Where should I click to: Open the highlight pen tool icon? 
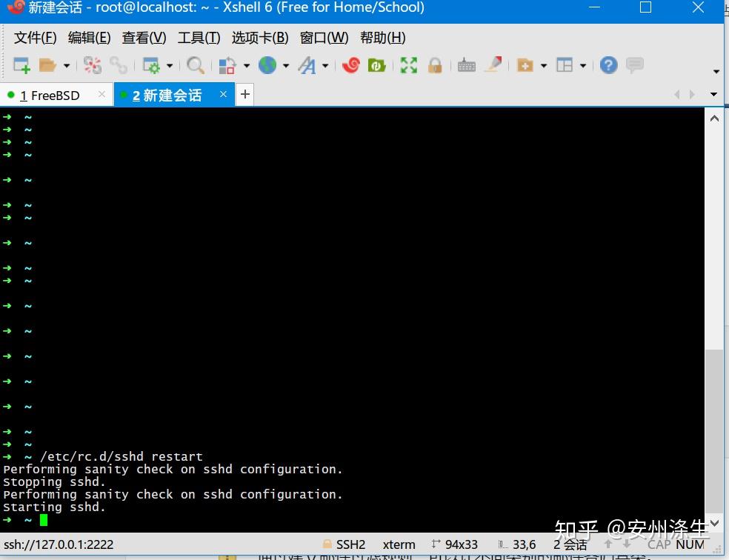tap(493, 65)
